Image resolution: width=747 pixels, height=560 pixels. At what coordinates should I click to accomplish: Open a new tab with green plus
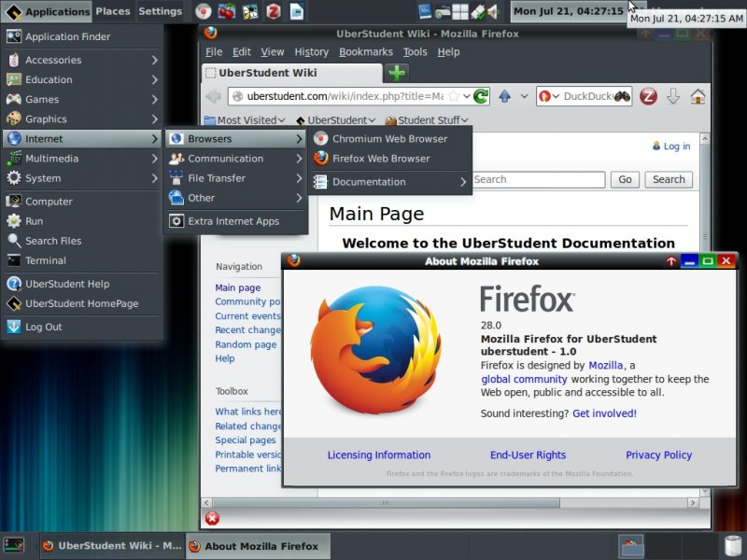tap(396, 73)
